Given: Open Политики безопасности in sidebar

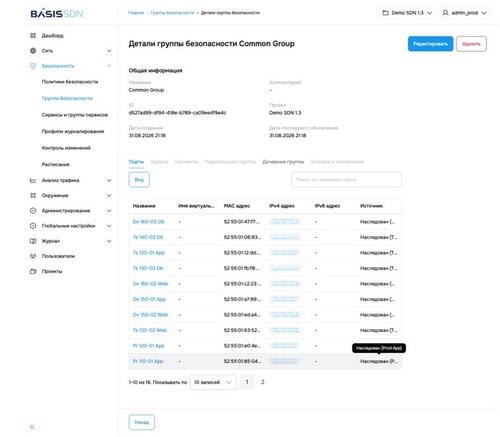Looking at the screenshot, I should tap(70, 82).
